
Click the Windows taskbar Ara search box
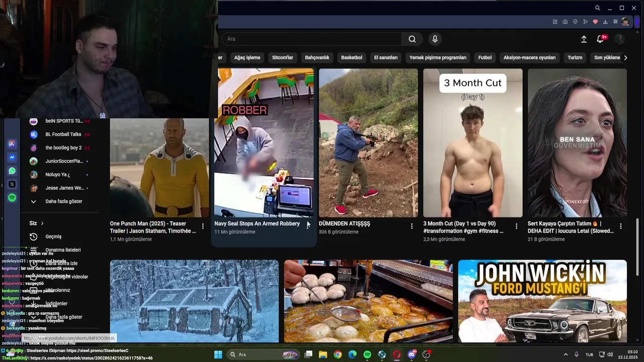click(264, 354)
